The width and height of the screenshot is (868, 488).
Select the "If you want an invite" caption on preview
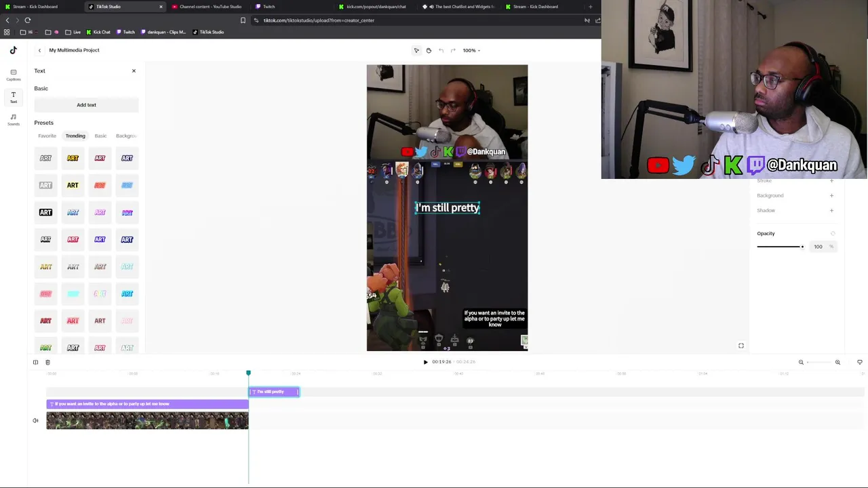tap(495, 319)
